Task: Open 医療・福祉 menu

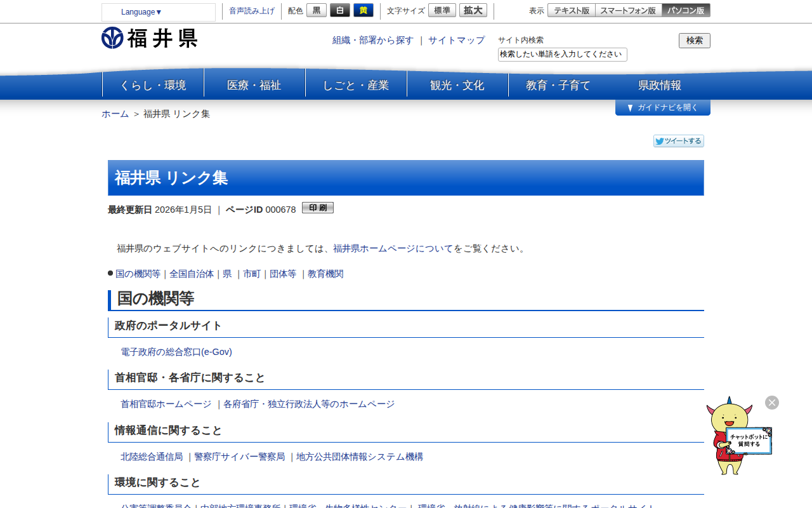Action: click(x=254, y=85)
